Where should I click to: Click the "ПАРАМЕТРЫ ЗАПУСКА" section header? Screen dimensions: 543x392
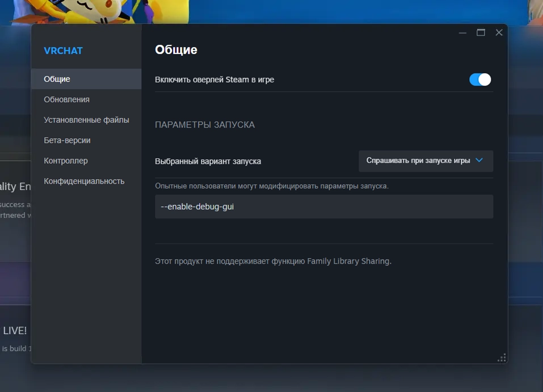pos(205,125)
